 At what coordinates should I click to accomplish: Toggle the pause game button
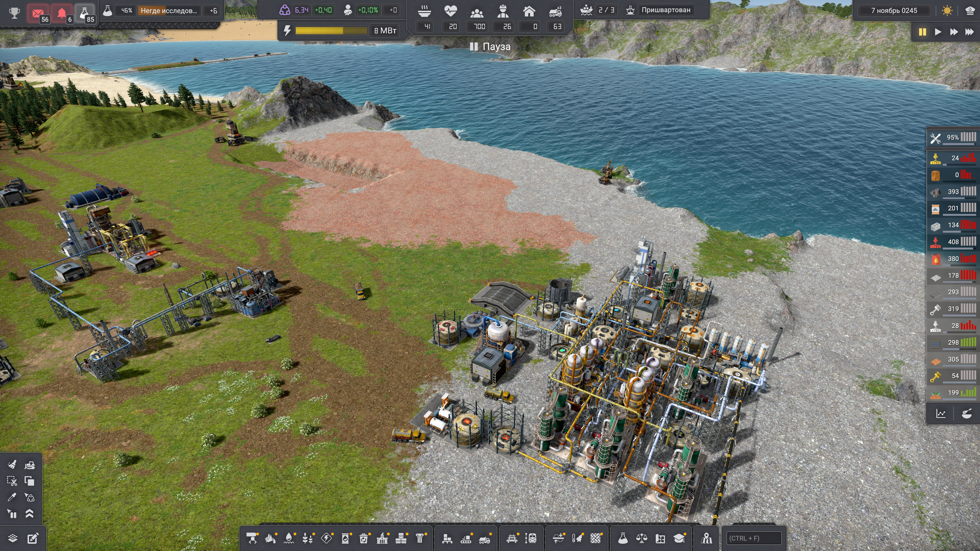(x=922, y=32)
